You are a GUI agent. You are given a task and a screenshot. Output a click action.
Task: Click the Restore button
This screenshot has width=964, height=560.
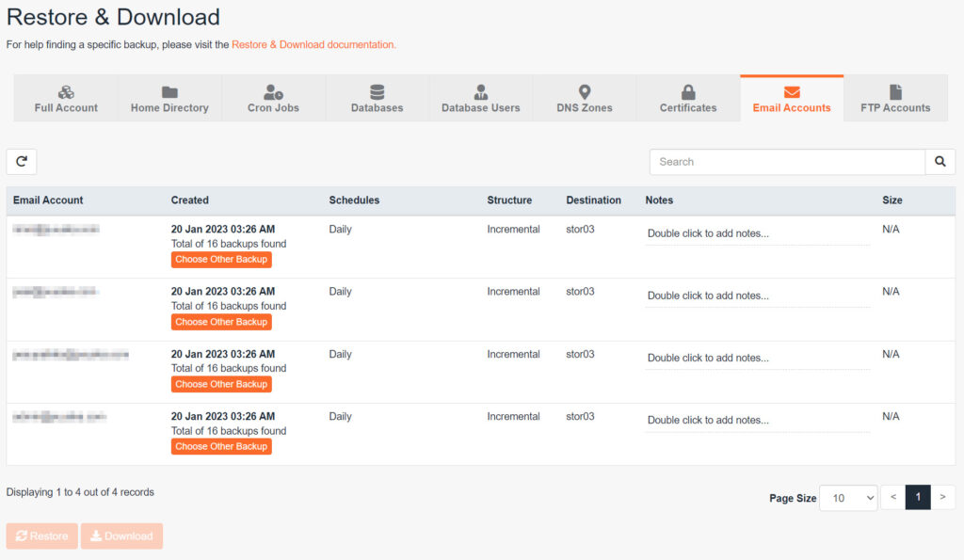coord(41,536)
